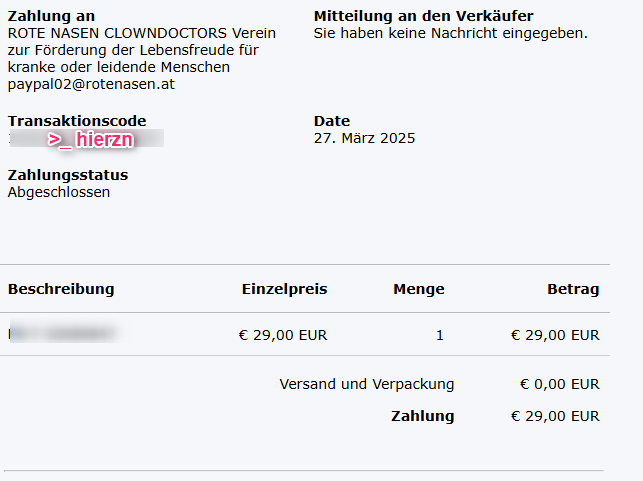Click the "Sie haben keine Nachricht eingegeben" text

pos(450,33)
